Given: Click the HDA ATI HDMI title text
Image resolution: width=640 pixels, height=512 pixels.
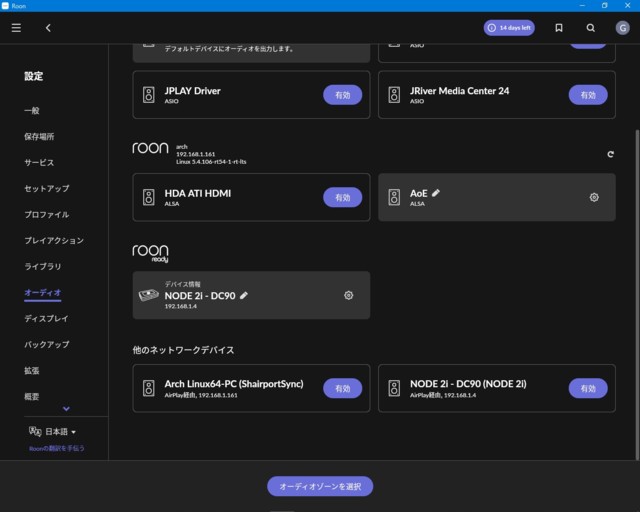Looking at the screenshot, I should (198, 193).
